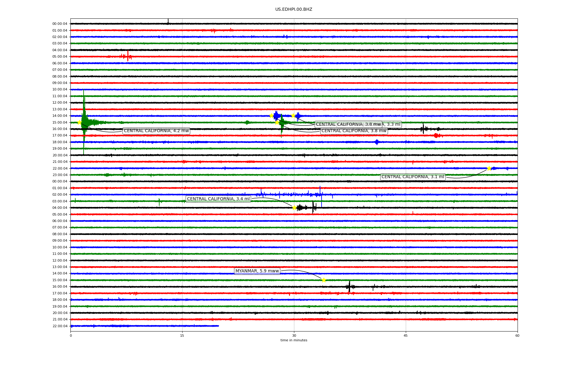The height and width of the screenshot is (368, 588).
Task: Click the 60 tick label on x-axis
Action: pyautogui.click(x=517, y=335)
